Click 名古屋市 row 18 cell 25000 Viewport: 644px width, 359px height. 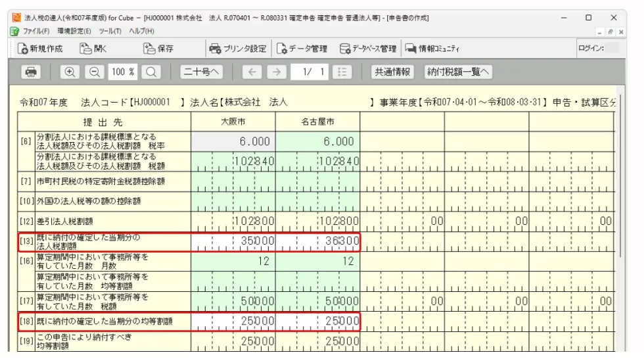317,322
